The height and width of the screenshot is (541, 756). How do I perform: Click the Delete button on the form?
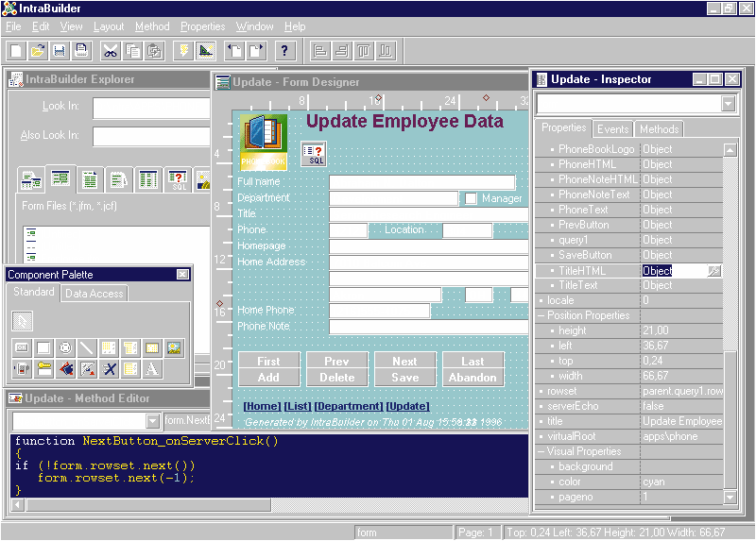[337, 378]
